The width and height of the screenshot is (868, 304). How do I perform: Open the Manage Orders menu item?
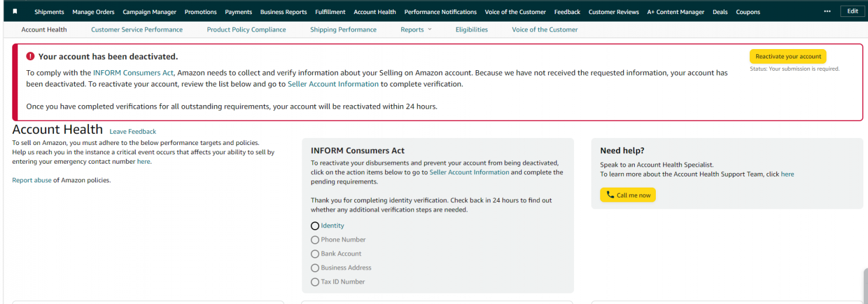point(94,12)
